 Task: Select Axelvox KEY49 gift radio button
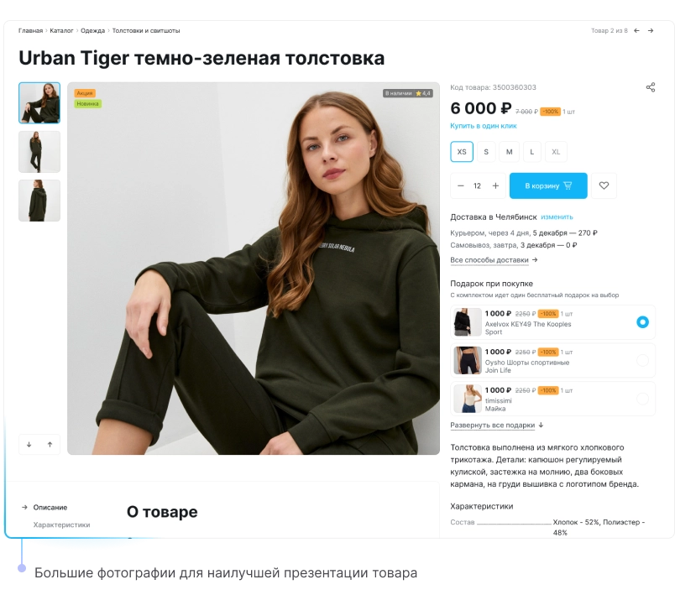pyautogui.click(x=642, y=322)
